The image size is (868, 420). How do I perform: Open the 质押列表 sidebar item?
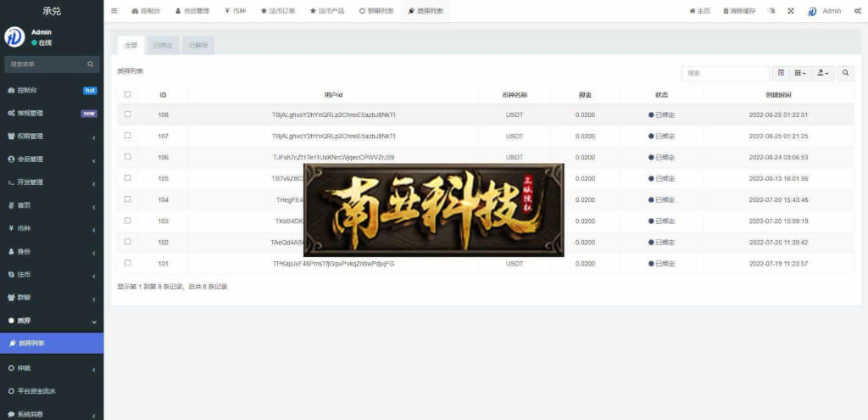point(52,344)
